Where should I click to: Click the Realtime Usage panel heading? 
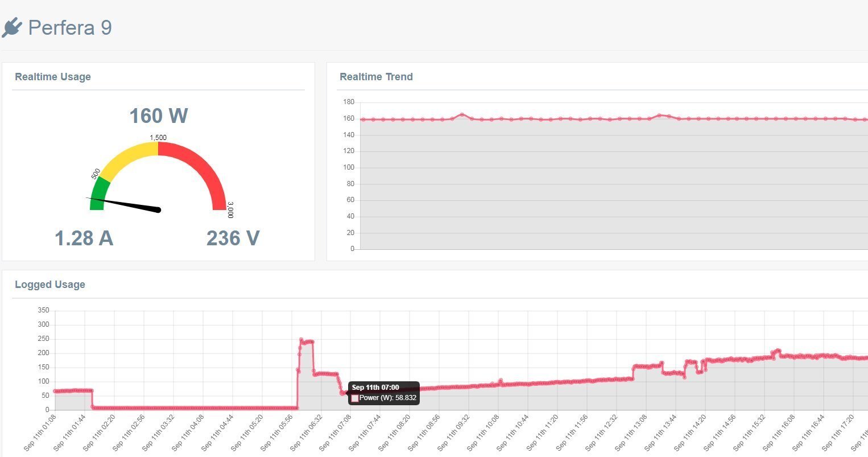(x=53, y=77)
